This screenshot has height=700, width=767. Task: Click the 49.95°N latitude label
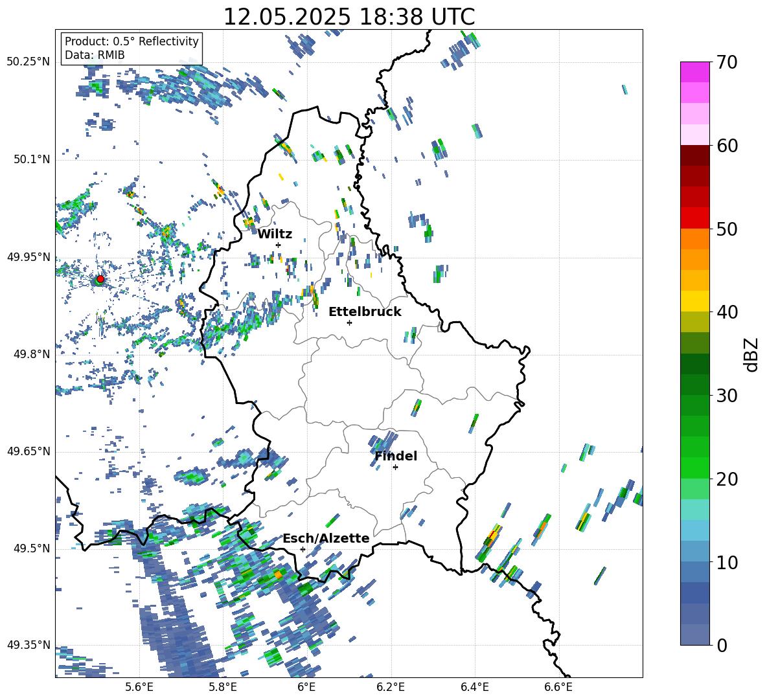click(x=29, y=256)
